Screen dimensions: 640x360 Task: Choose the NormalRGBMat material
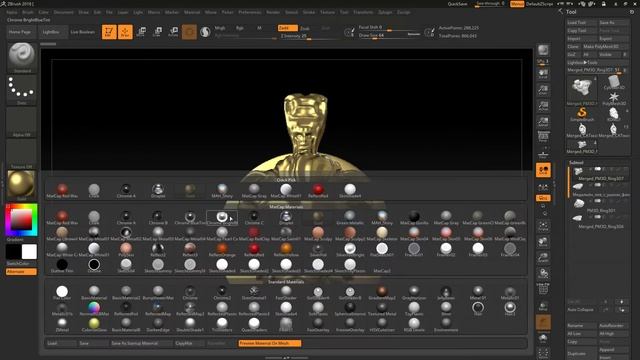point(94,309)
